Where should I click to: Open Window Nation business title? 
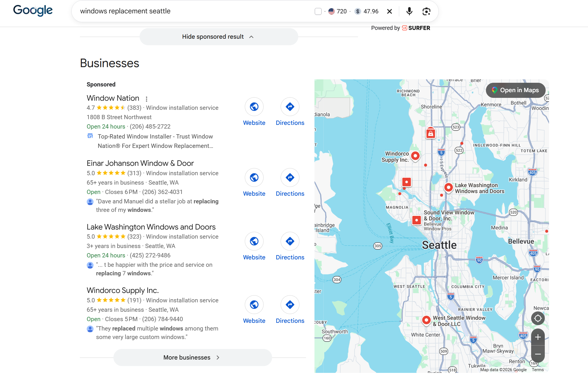[113, 98]
